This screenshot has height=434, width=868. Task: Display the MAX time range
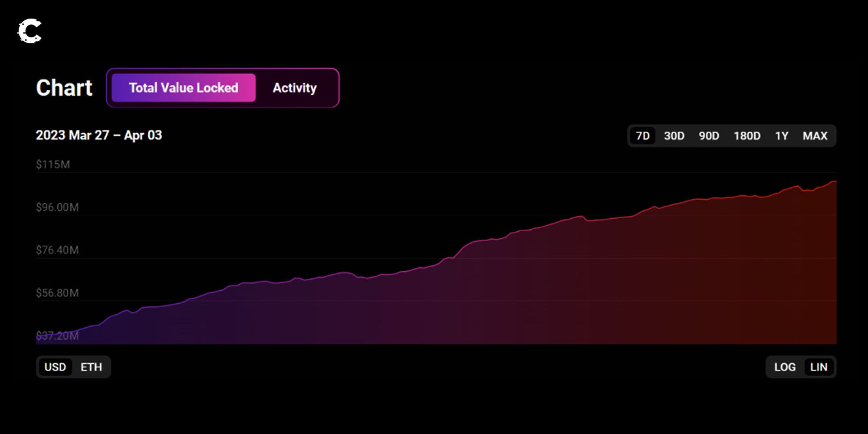[815, 136]
